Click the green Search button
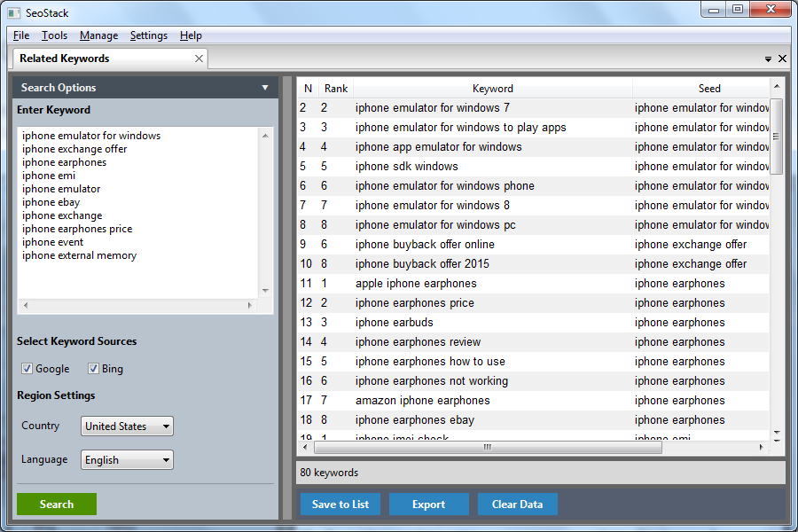 56,504
